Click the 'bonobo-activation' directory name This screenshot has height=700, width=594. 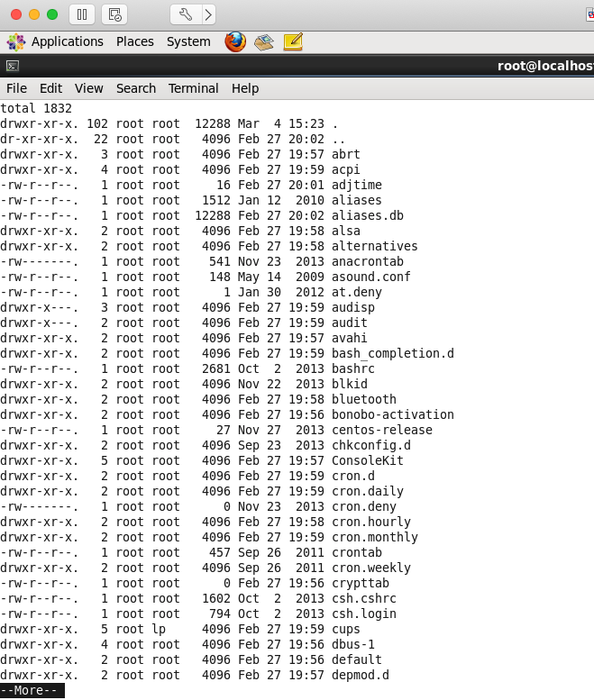pyautogui.click(x=393, y=414)
